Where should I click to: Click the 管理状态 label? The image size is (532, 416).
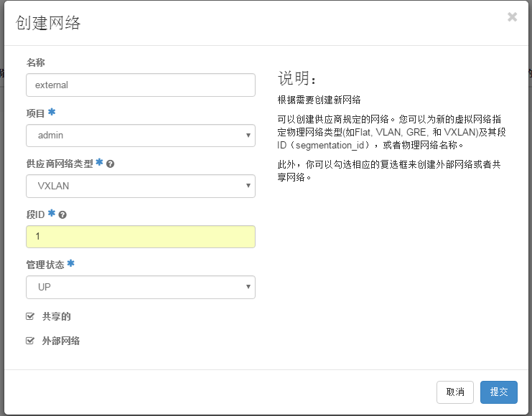[45, 265]
